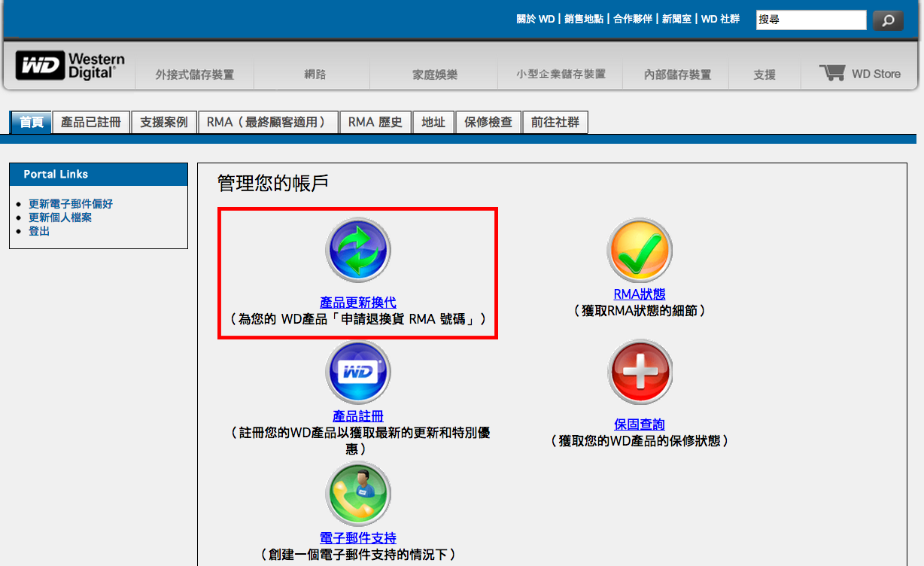Image resolution: width=924 pixels, height=566 pixels.
Task: Select the 前往社群 tab
Action: coord(555,122)
